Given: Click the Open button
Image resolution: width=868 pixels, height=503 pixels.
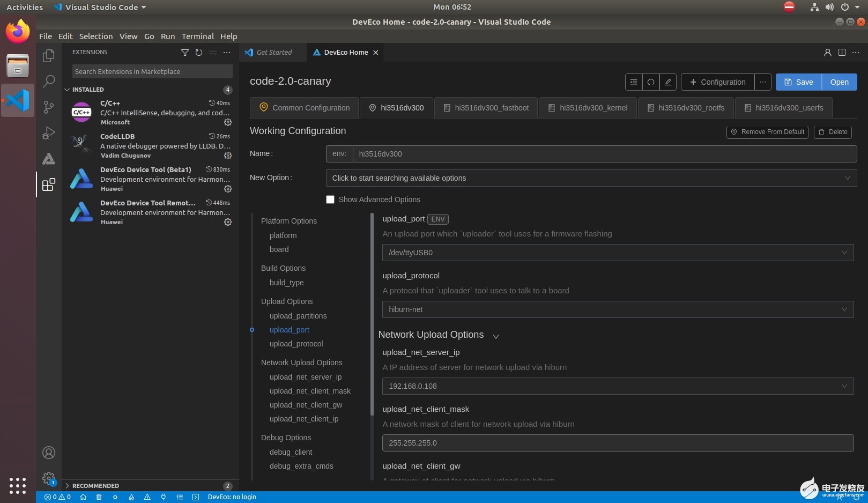Looking at the screenshot, I should [x=840, y=82].
